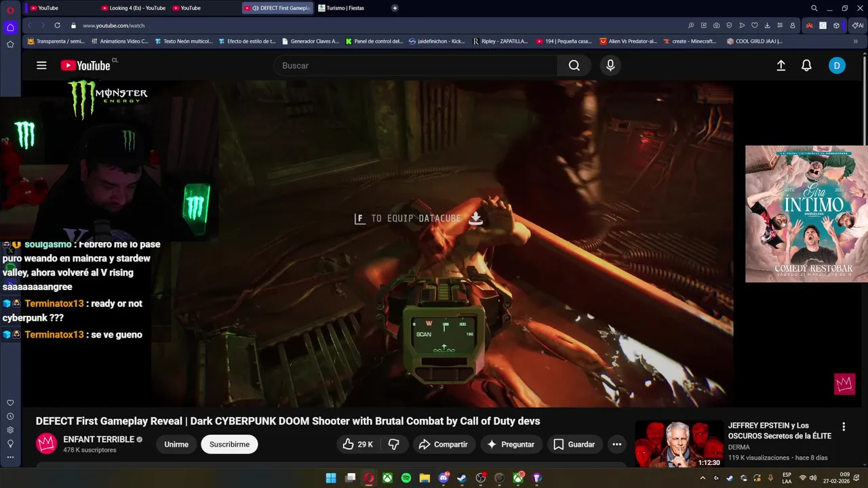Open options for Jeffrey Epstein recommended video
Viewport: 868px width, 488px height.
pyautogui.click(x=844, y=427)
